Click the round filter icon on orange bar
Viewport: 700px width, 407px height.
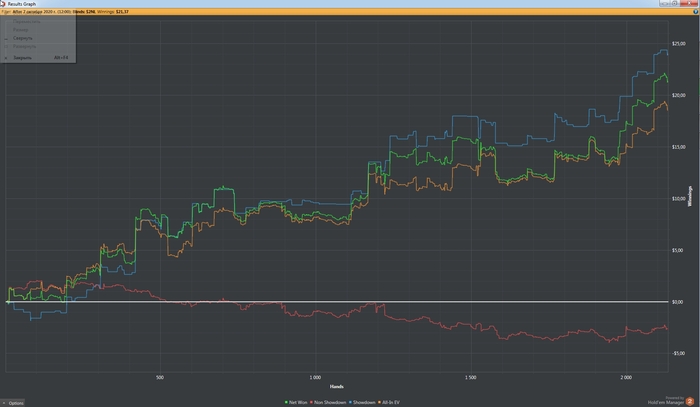(696, 12)
